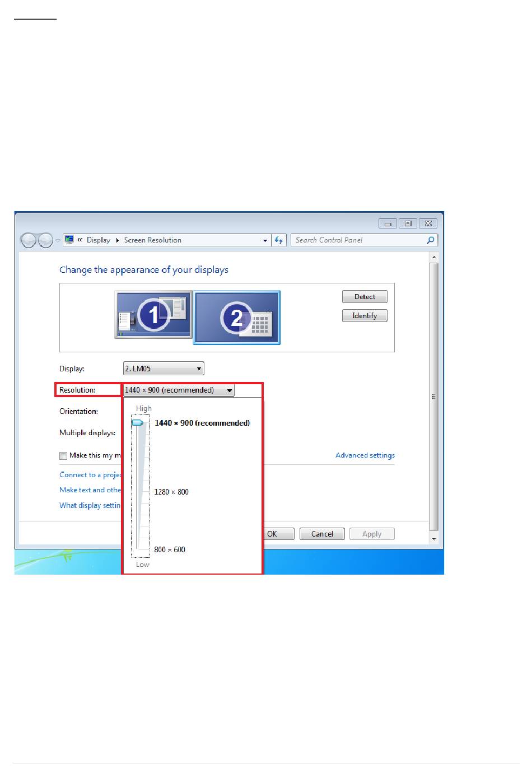Open Make text and other items link
The height and width of the screenshot is (783, 532).
coord(91,490)
